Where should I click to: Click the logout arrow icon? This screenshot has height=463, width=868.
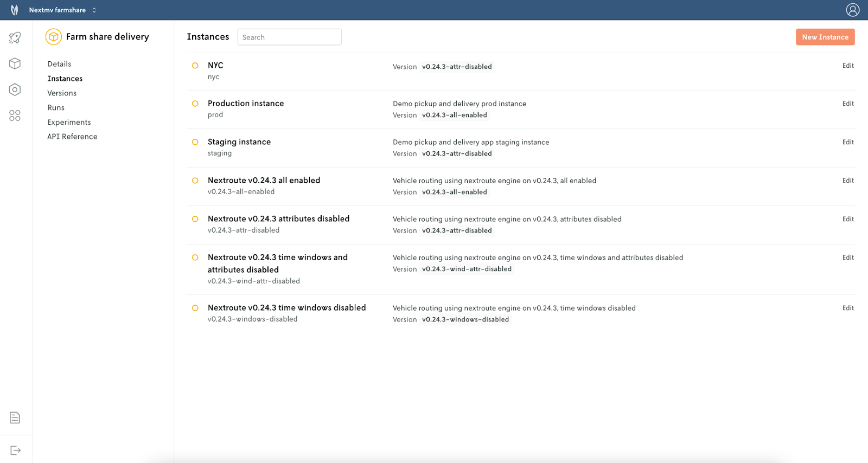point(15,451)
